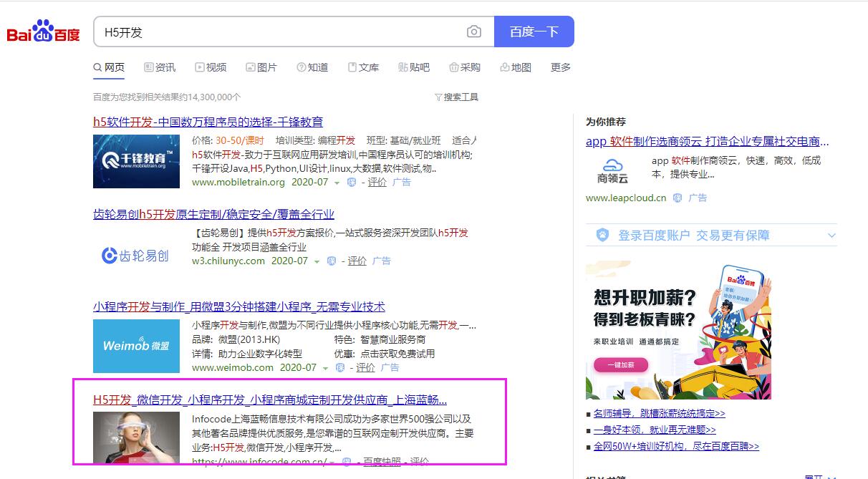Click the VR headset woman thumbnail
The image size is (868, 479).
coord(136,437)
